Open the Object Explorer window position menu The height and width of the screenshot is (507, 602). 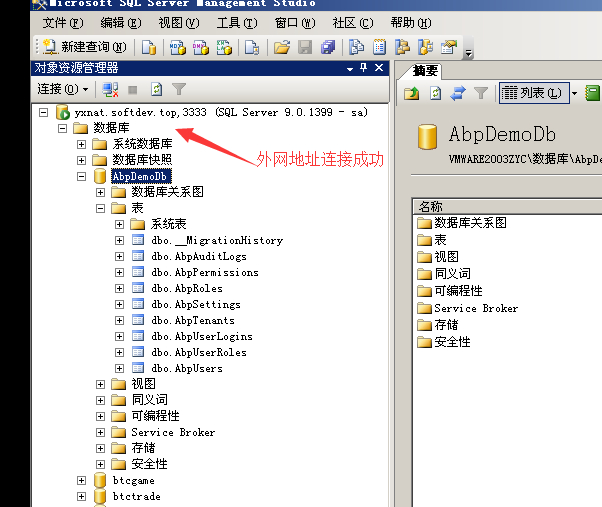[350, 69]
